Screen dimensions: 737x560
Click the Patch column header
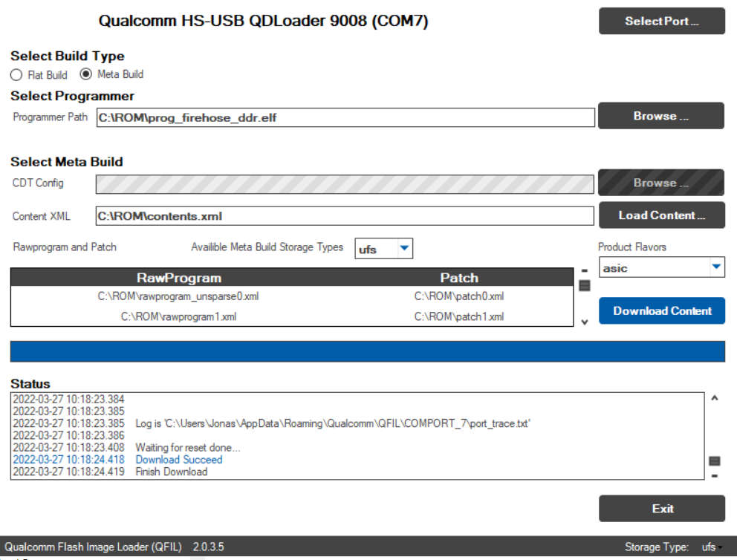click(459, 278)
